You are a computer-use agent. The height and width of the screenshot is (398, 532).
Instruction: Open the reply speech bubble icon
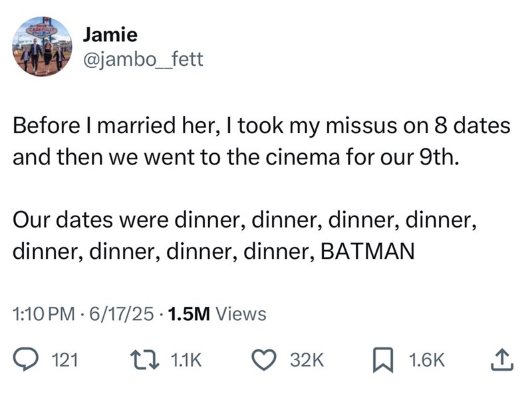25,360
